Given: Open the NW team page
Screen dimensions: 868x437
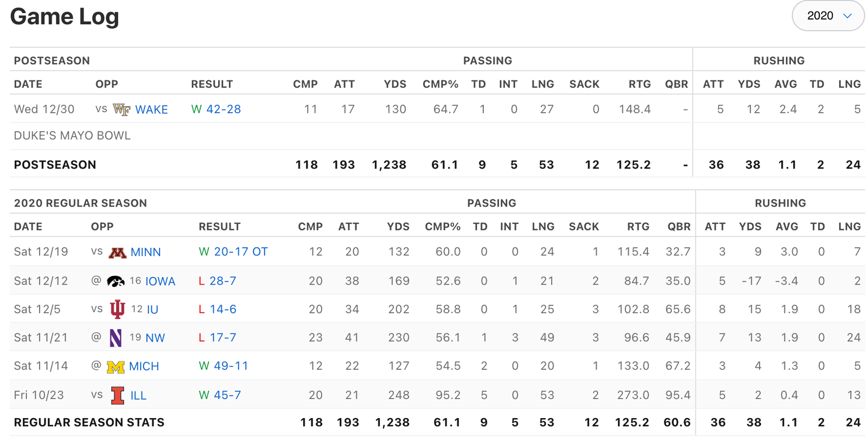Looking at the screenshot, I should [155, 338].
